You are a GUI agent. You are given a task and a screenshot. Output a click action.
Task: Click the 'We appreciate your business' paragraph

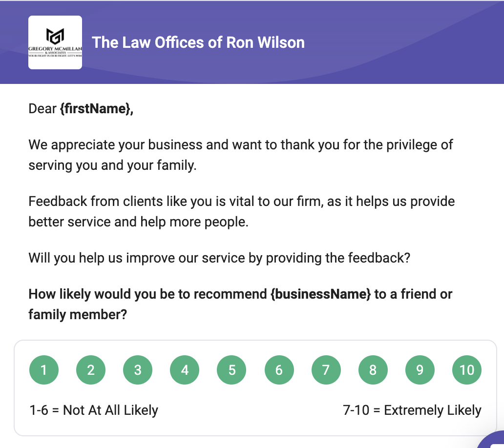tap(241, 155)
